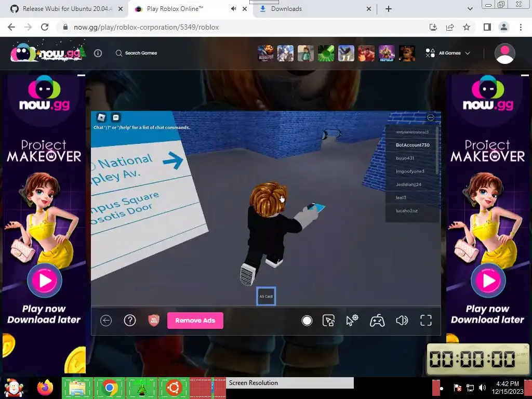Mute game sound via speaker icon
The height and width of the screenshot is (399, 532).
[x=402, y=321]
